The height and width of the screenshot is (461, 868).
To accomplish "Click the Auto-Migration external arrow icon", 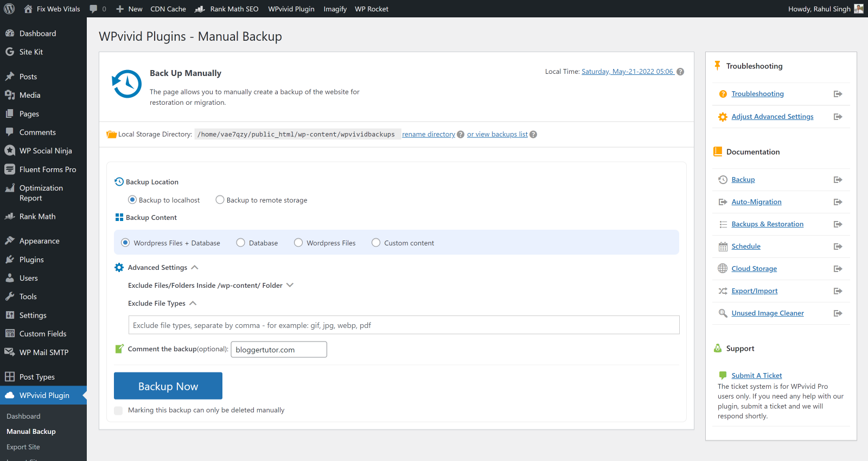I will pyautogui.click(x=838, y=202).
